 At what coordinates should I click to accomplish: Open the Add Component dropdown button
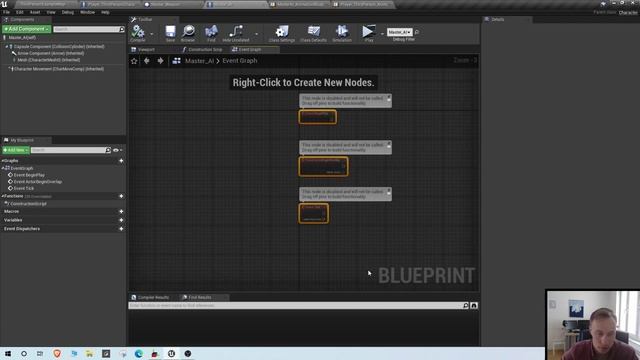[x=27, y=29]
